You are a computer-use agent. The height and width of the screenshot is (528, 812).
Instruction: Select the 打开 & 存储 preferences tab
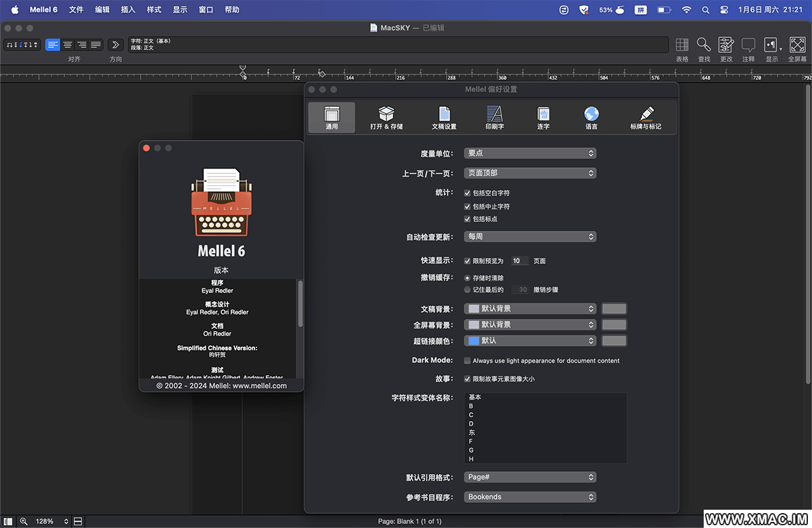coord(386,117)
